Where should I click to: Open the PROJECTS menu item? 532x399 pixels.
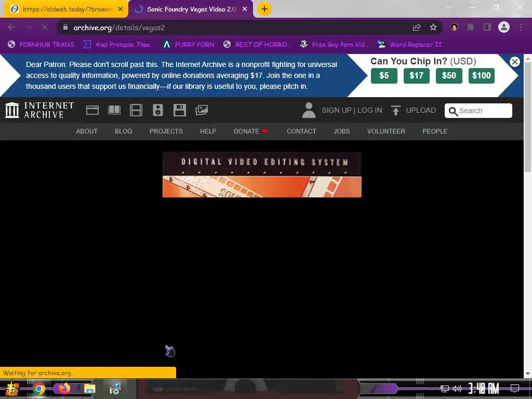pyautogui.click(x=166, y=131)
